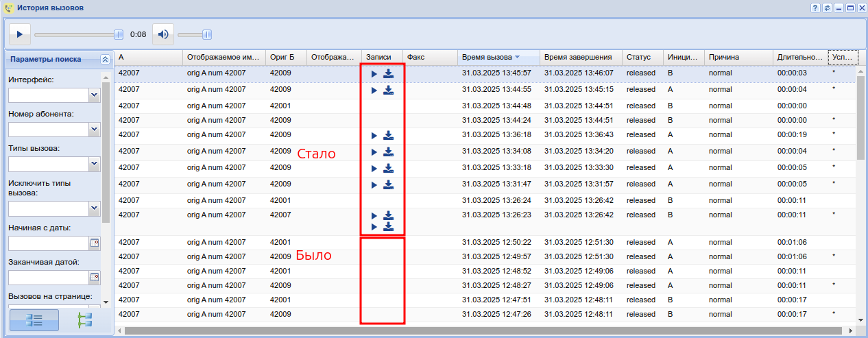Click the Статус column header
868x338 pixels.
pyautogui.click(x=638, y=57)
